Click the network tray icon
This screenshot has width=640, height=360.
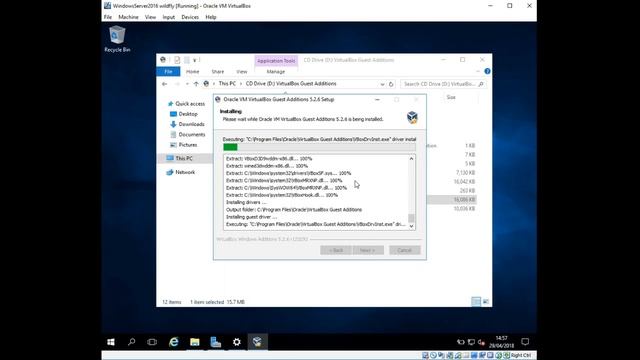[471, 342]
